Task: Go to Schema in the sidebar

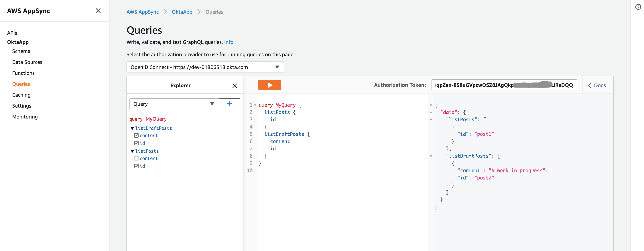Action: click(x=21, y=51)
